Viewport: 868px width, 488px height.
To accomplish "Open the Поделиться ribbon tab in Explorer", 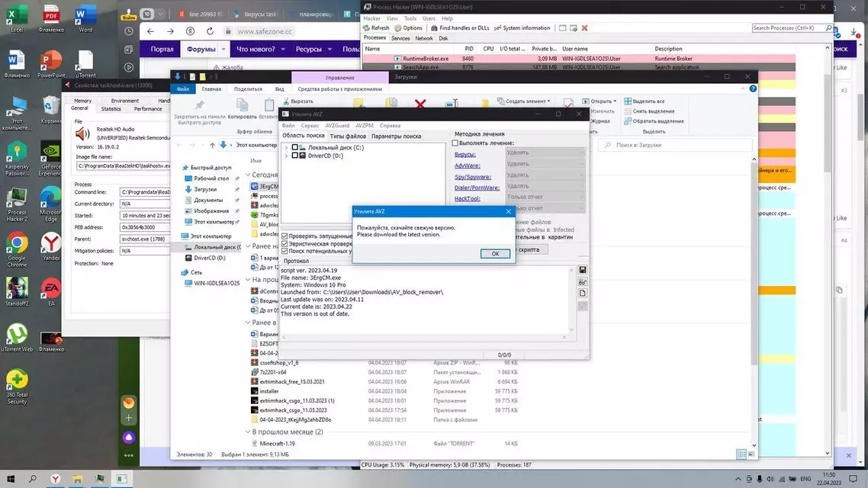I will coord(248,88).
